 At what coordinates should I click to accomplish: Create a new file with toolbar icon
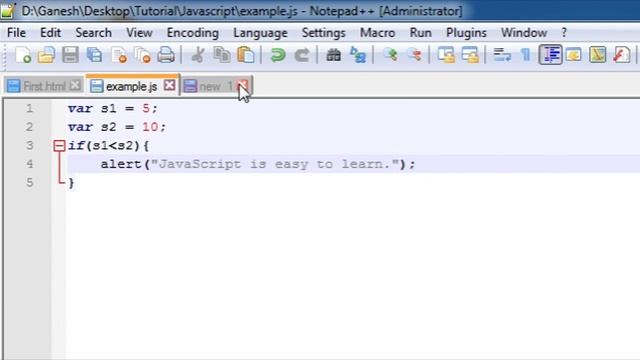[23, 55]
